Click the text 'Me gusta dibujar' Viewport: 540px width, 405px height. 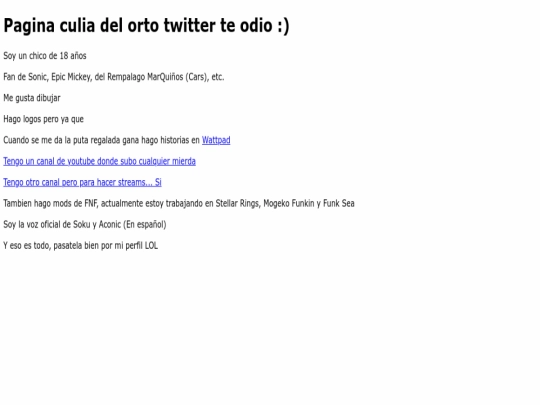tap(32, 98)
